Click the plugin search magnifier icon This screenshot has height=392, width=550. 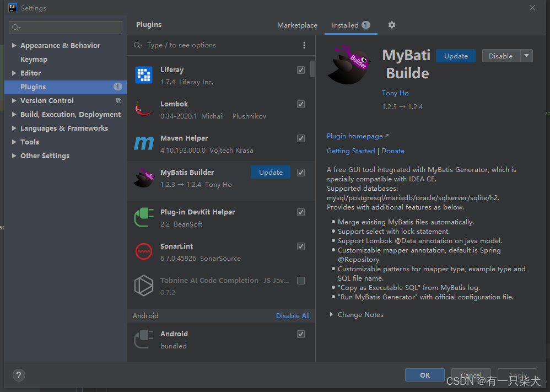pyautogui.click(x=138, y=45)
